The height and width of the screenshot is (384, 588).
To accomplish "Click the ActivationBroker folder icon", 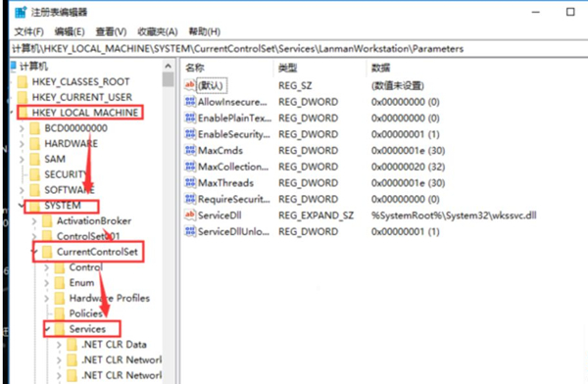I will 48,220.
